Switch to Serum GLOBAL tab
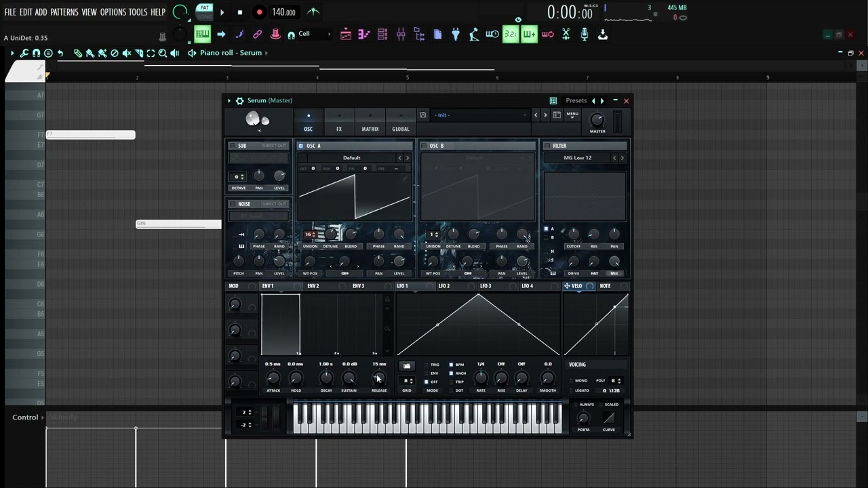Image resolution: width=868 pixels, height=488 pixels. (401, 122)
